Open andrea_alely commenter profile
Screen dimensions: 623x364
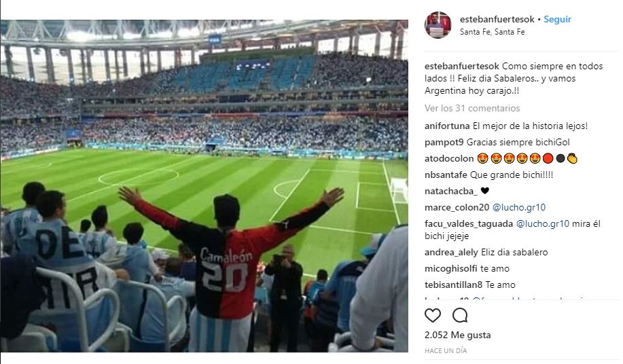tap(451, 252)
